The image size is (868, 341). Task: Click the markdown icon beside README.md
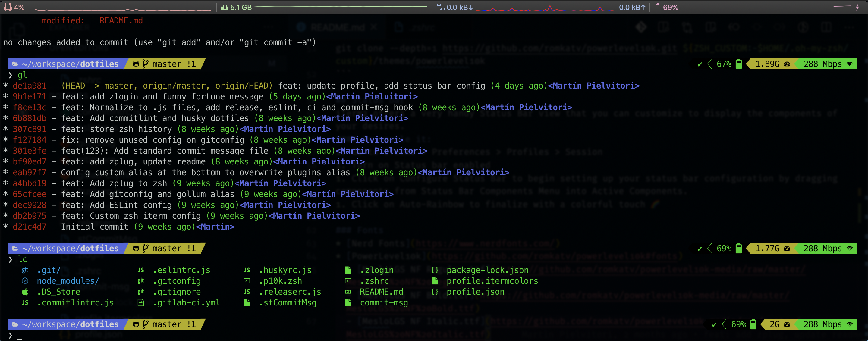pyautogui.click(x=348, y=292)
